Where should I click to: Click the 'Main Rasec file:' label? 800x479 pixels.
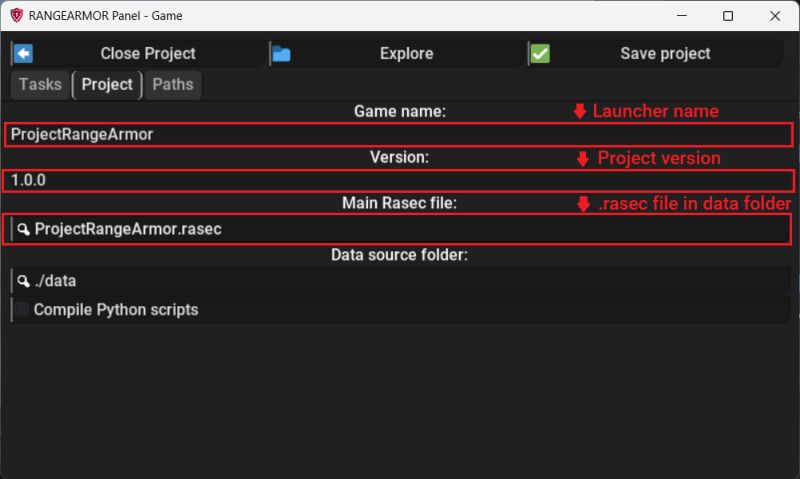pos(399,203)
